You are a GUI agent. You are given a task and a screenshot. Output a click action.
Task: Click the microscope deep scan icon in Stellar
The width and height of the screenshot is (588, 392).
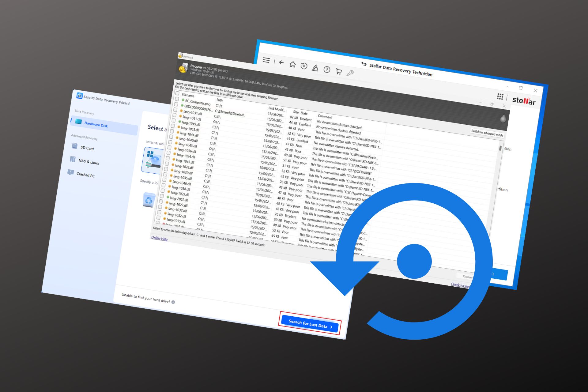pyautogui.click(x=315, y=68)
